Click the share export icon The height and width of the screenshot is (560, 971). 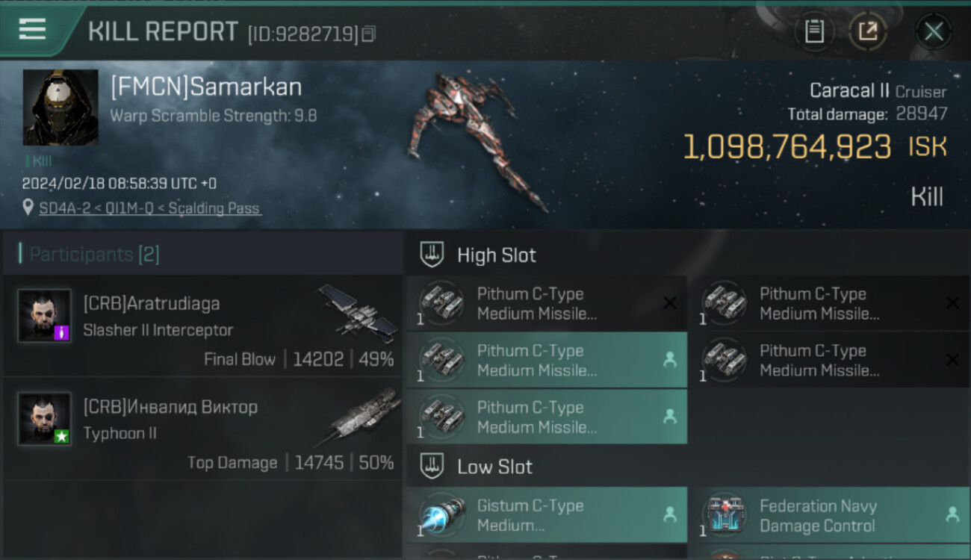point(868,31)
